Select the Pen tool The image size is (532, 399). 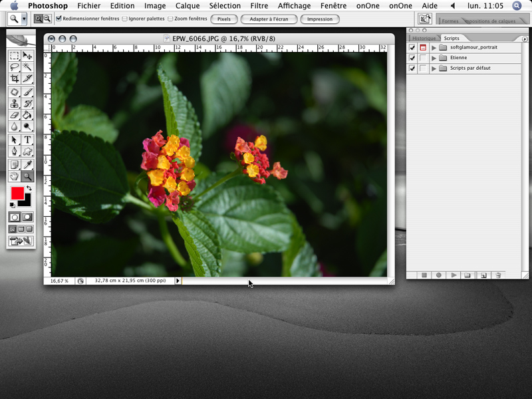point(14,152)
